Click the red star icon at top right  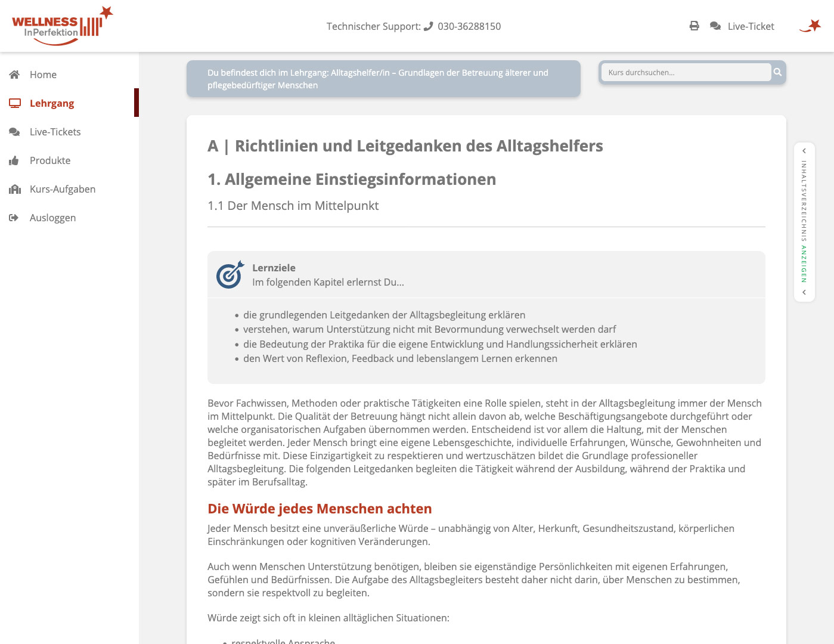point(811,26)
